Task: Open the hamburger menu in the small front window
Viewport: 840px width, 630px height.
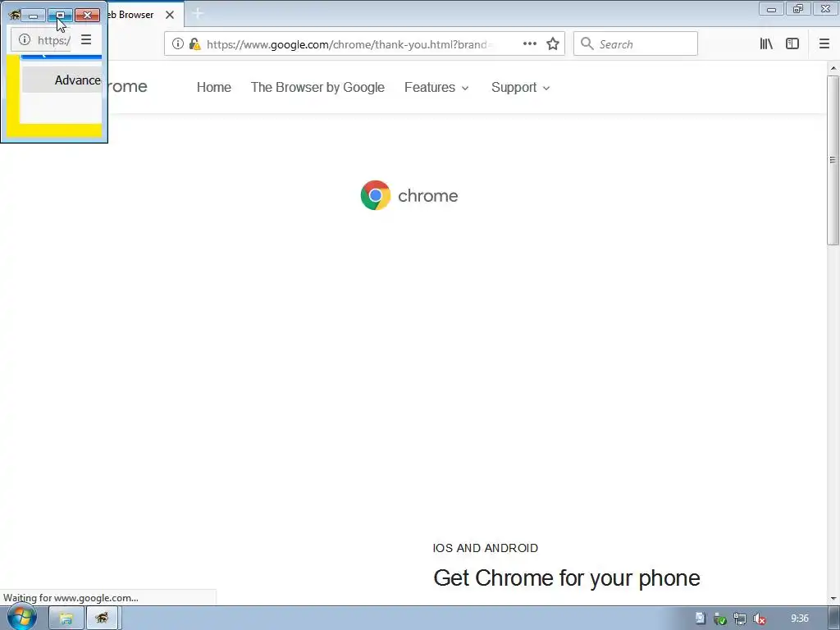Action: pos(85,39)
